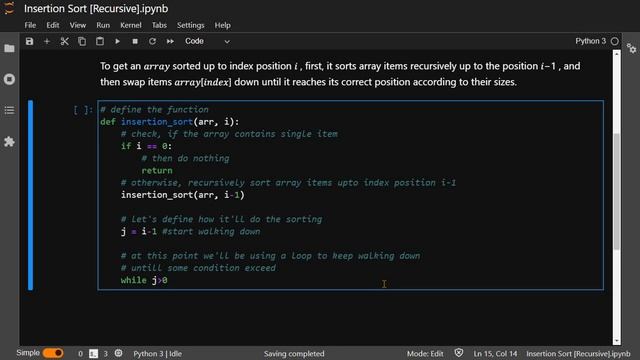
Task: Click the markdown description paragraph
Action: click(340, 74)
